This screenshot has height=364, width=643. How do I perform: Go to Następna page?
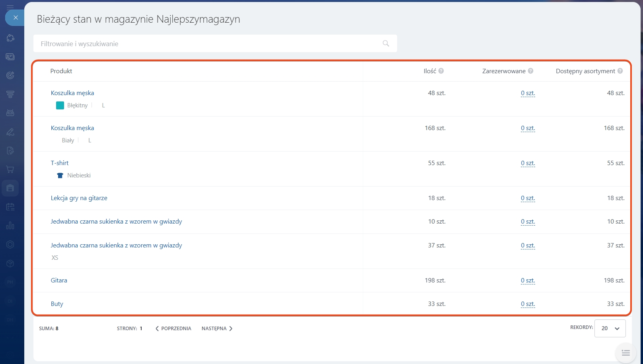click(x=217, y=329)
